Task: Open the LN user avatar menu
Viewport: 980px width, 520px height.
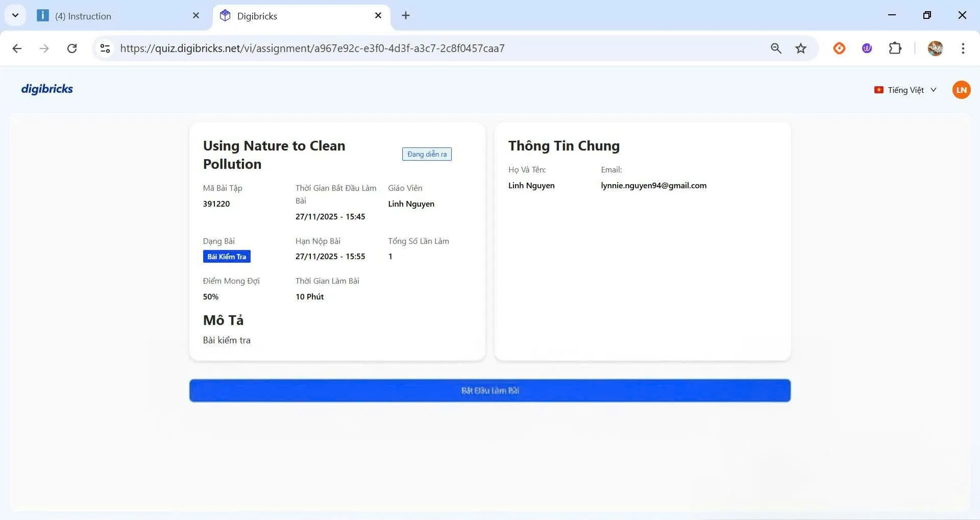Action: 961,90
